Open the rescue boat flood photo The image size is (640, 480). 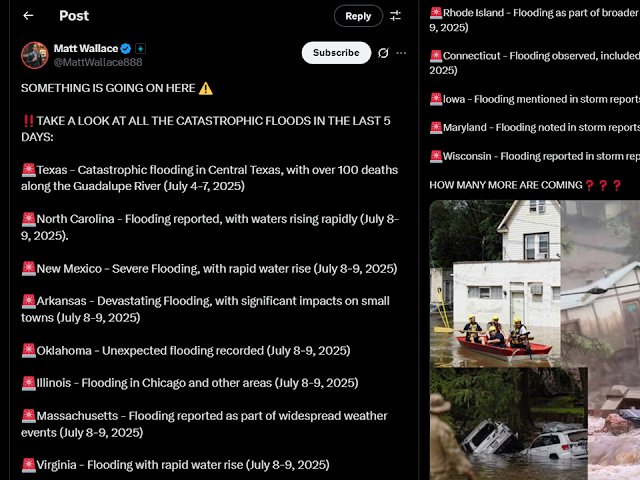(x=495, y=284)
